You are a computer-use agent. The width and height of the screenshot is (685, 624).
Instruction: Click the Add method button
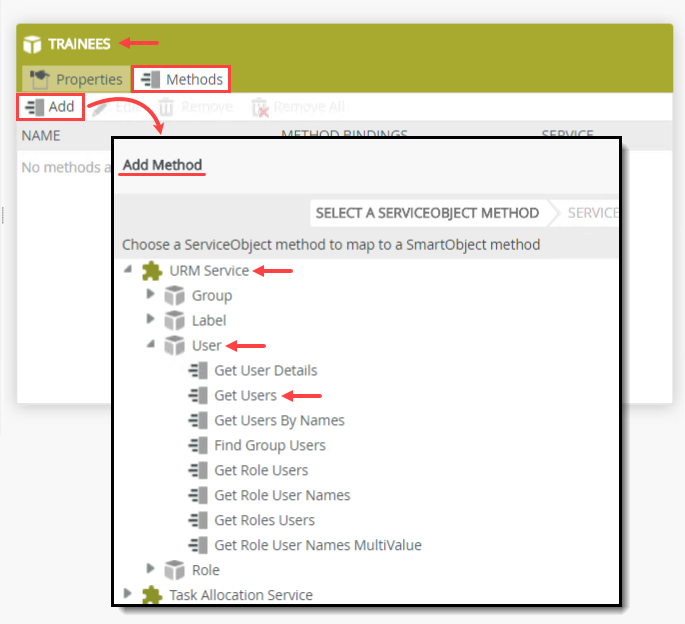pos(50,107)
